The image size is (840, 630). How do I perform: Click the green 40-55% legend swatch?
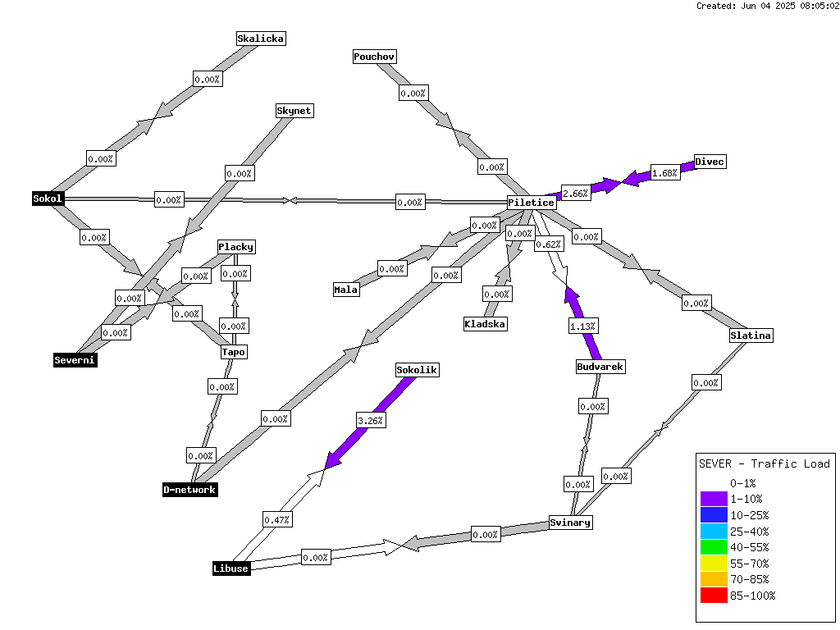click(714, 547)
